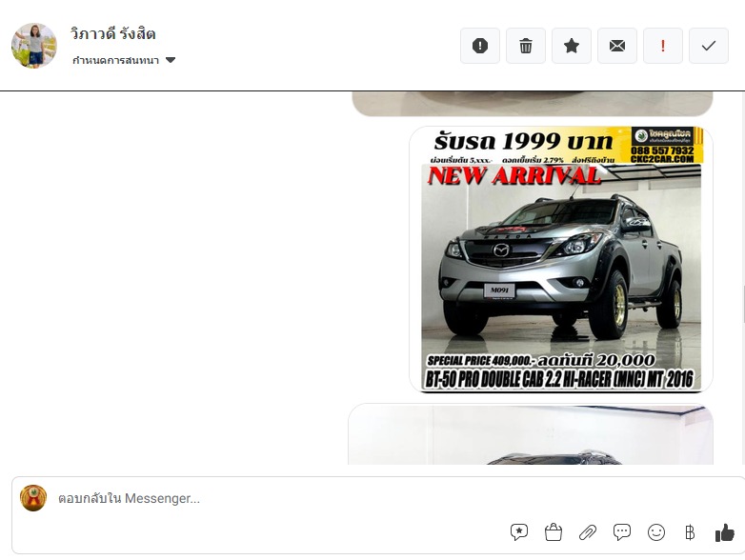Open emoji picker smiley icon

[x=656, y=532]
